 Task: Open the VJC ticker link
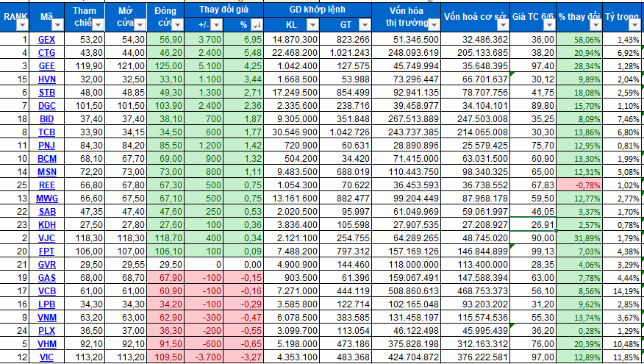[46, 238]
